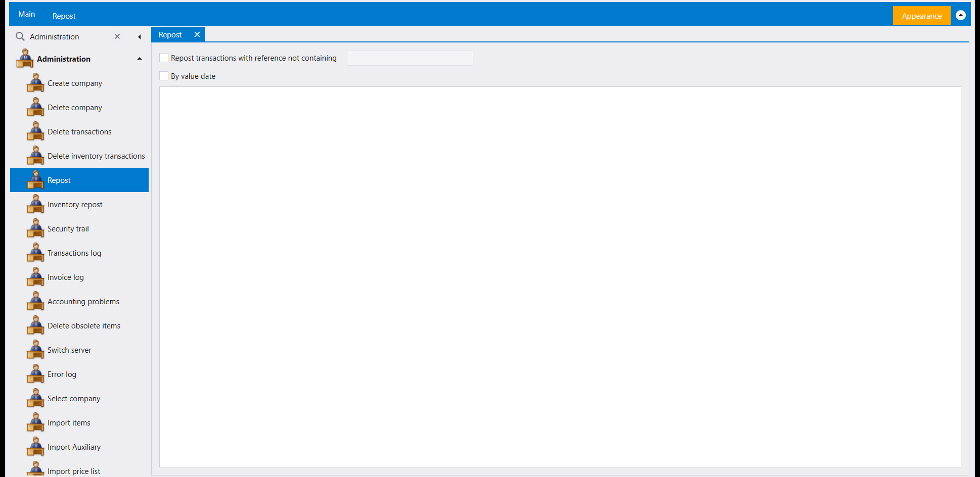Viewport: 980px width, 477px height.
Task: Click the Create company desk icon
Action: [35, 83]
